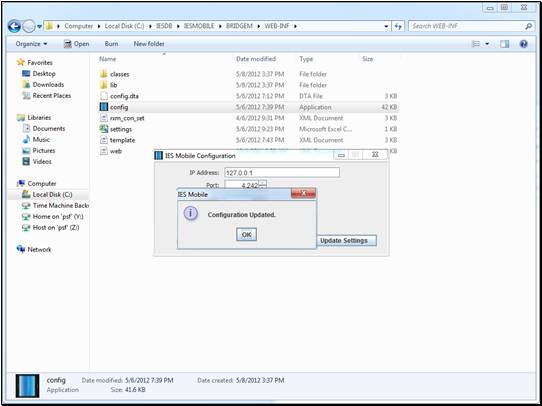
Task: Click WEB-INF in the breadcrumb
Action: tap(276, 26)
